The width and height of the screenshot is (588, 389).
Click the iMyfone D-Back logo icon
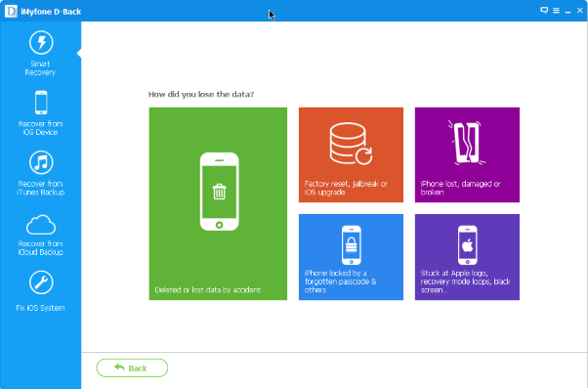pos(11,12)
